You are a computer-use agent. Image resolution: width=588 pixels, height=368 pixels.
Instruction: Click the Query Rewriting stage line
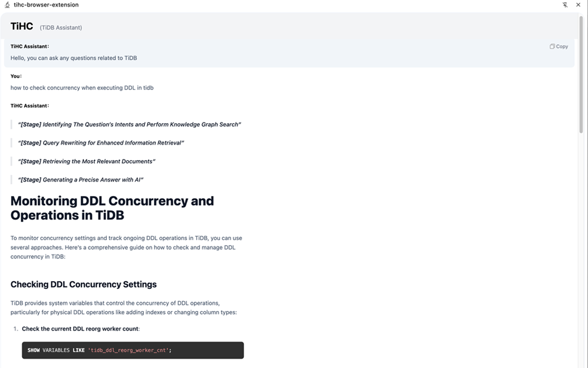pyautogui.click(x=101, y=143)
